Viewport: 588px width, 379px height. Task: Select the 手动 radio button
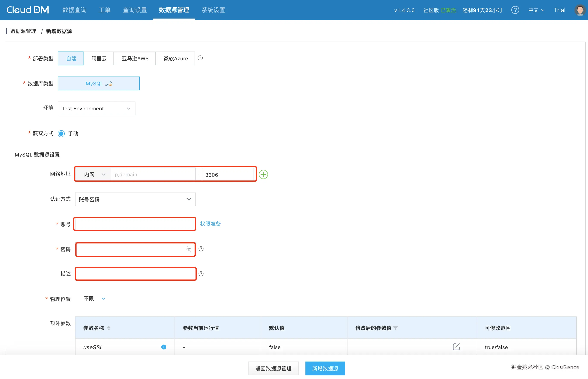pos(61,134)
